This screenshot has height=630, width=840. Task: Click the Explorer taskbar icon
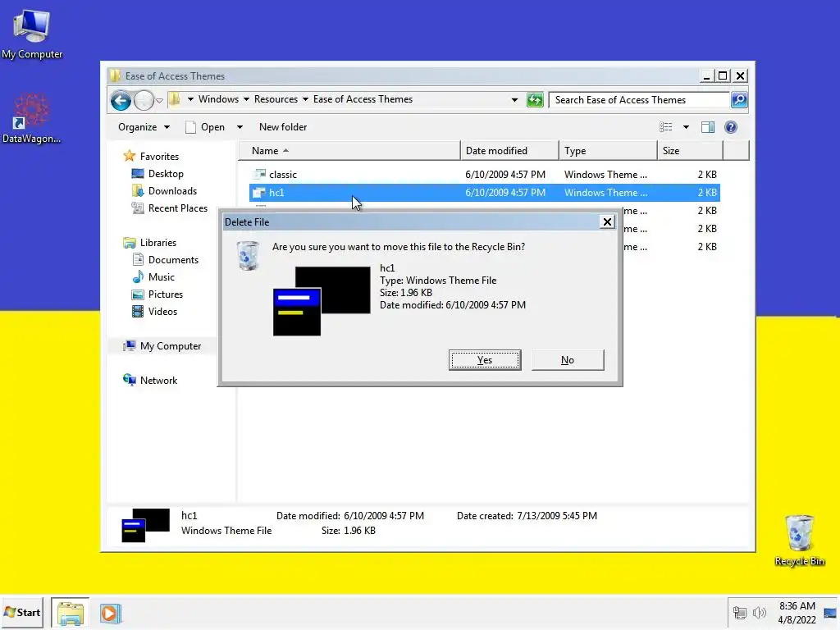(x=71, y=613)
